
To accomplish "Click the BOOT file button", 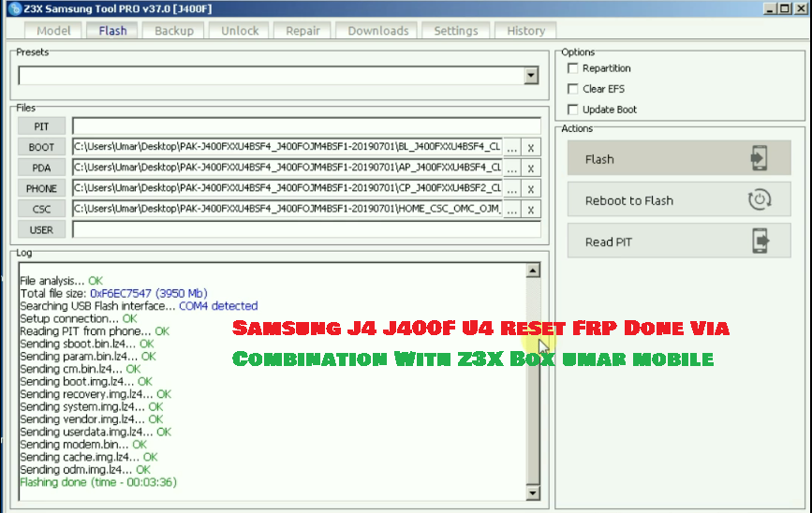I will (x=41, y=147).
